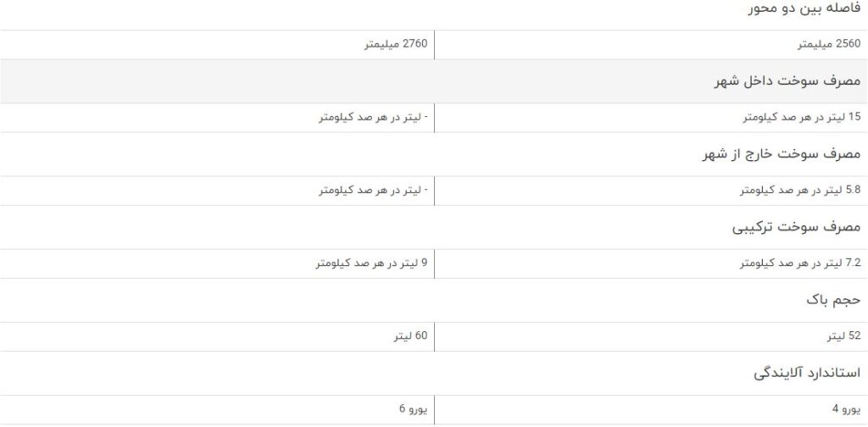Select the 'یورو 4' emission standard cell

click(847, 409)
